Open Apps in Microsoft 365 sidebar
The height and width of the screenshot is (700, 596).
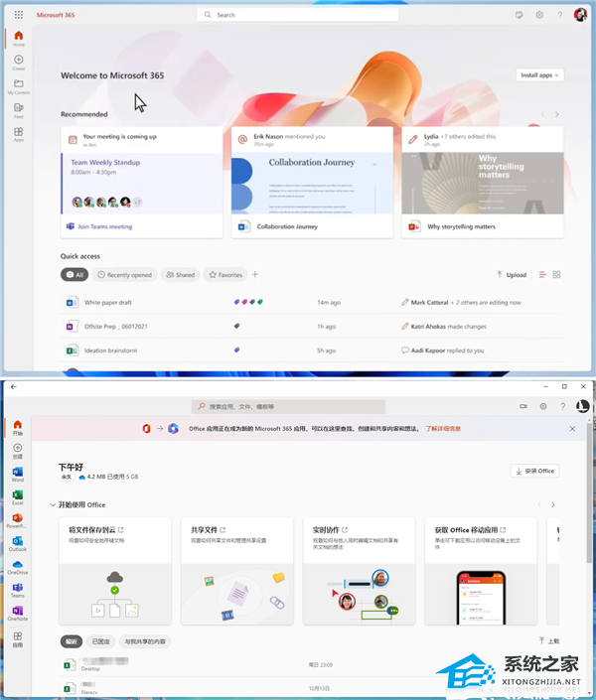tap(18, 134)
